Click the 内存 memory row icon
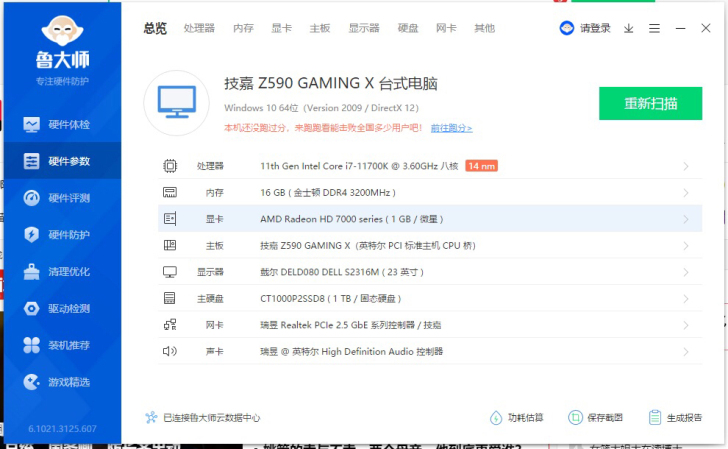 (170, 192)
